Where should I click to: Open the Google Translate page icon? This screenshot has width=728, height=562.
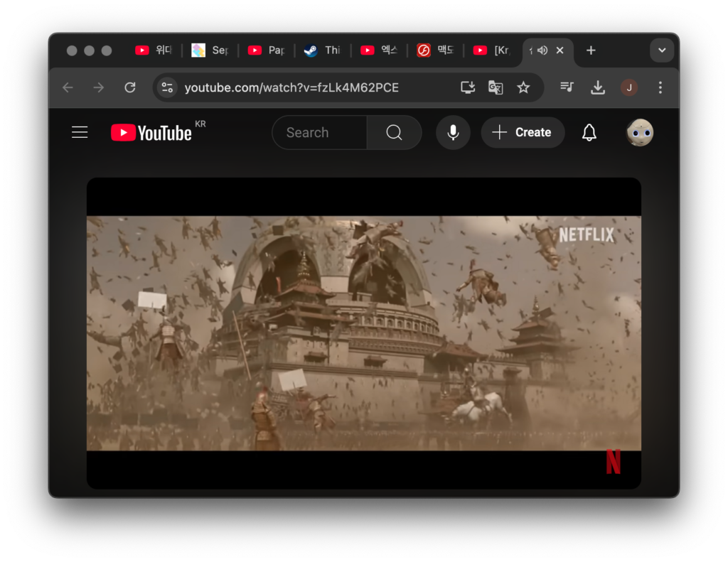point(496,87)
